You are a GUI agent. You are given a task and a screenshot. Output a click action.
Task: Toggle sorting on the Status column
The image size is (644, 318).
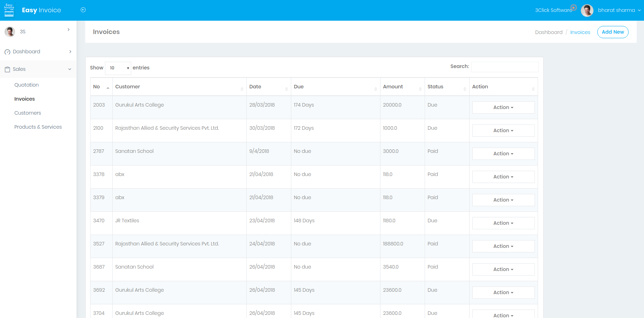(465, 88)
